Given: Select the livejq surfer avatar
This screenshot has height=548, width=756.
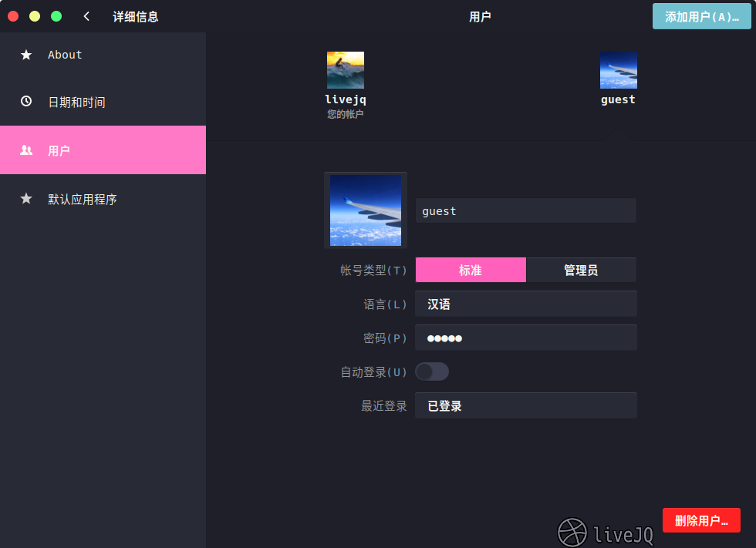Looking at the screenshot, I should coord(345,70).
